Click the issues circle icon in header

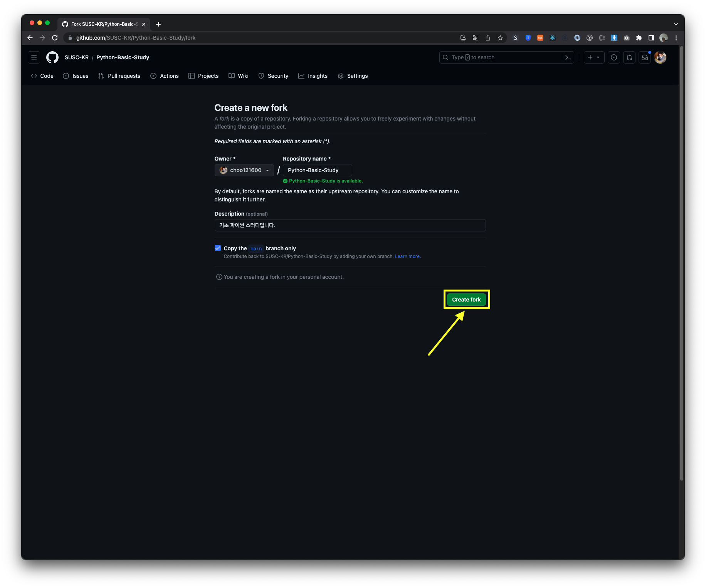tap(614, 57)
